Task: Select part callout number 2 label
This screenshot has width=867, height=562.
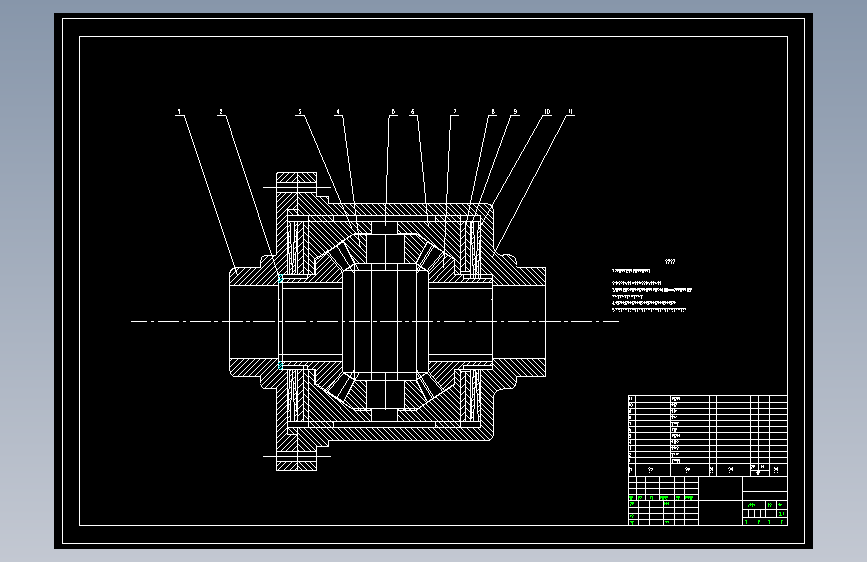Action: click(x=221, y=112)
